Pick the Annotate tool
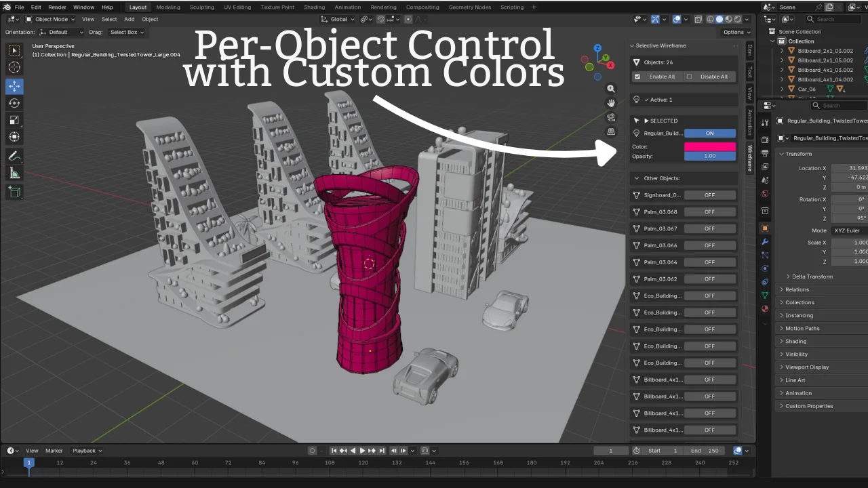868x488 pixels. coord(14,156)
